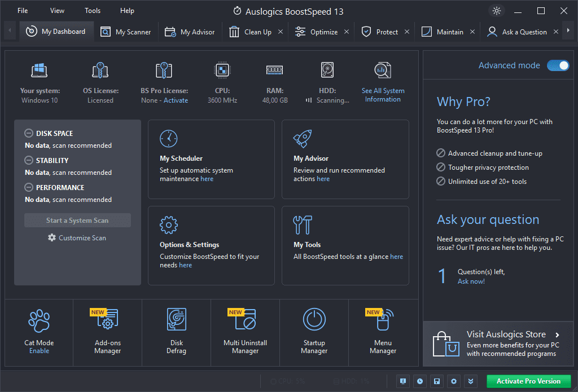
Task: Open the Options & Settings gear icon
Action: pos(168,224)
